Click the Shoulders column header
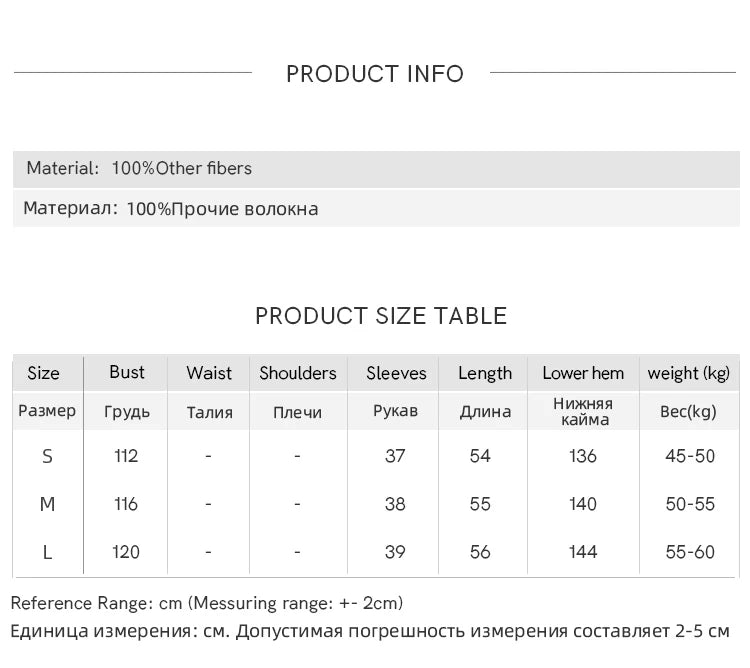 [x=298, y=373]
